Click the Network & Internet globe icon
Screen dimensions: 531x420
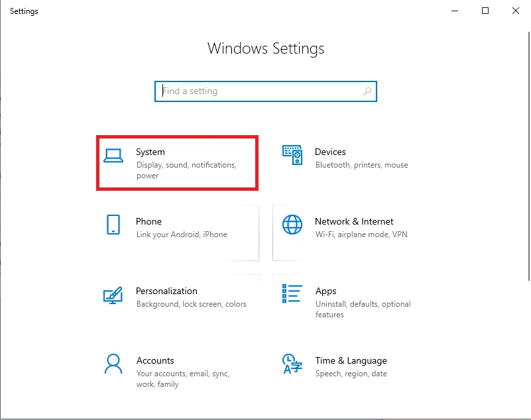[292, 225]
